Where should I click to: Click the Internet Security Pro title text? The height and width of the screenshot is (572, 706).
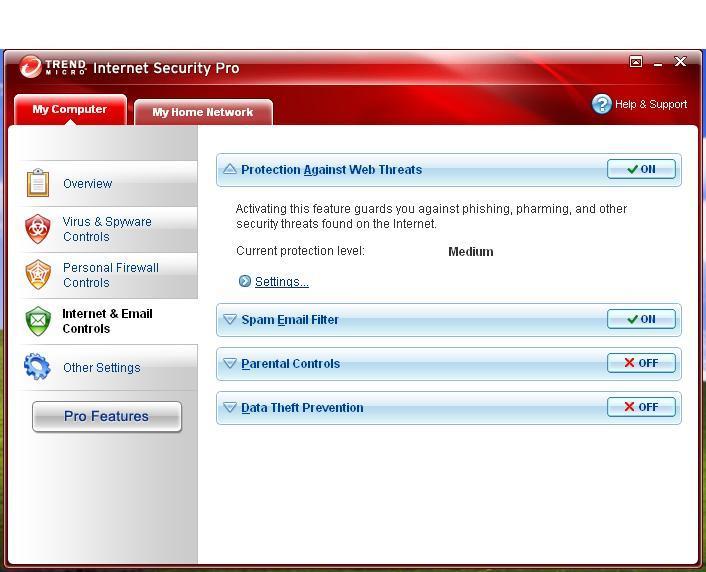[166, 68]
